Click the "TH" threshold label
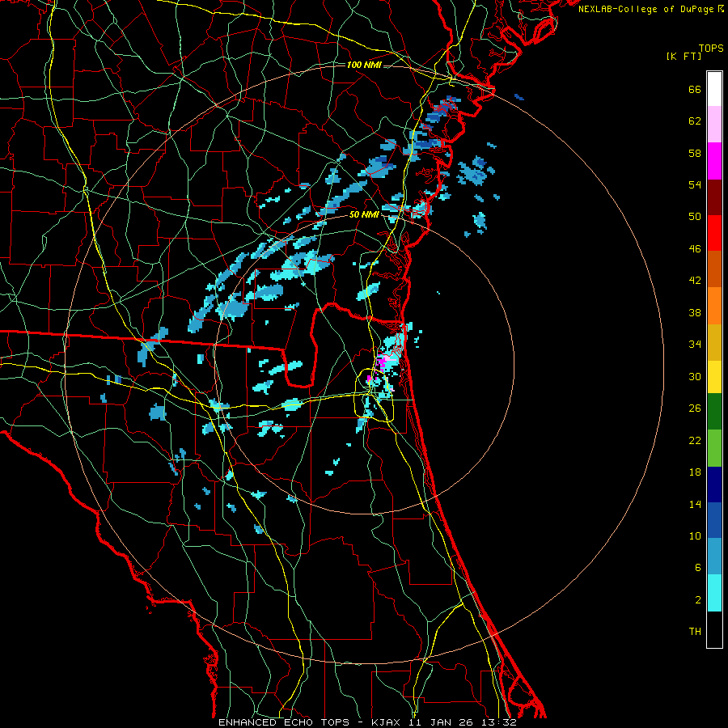 (695, 632)
